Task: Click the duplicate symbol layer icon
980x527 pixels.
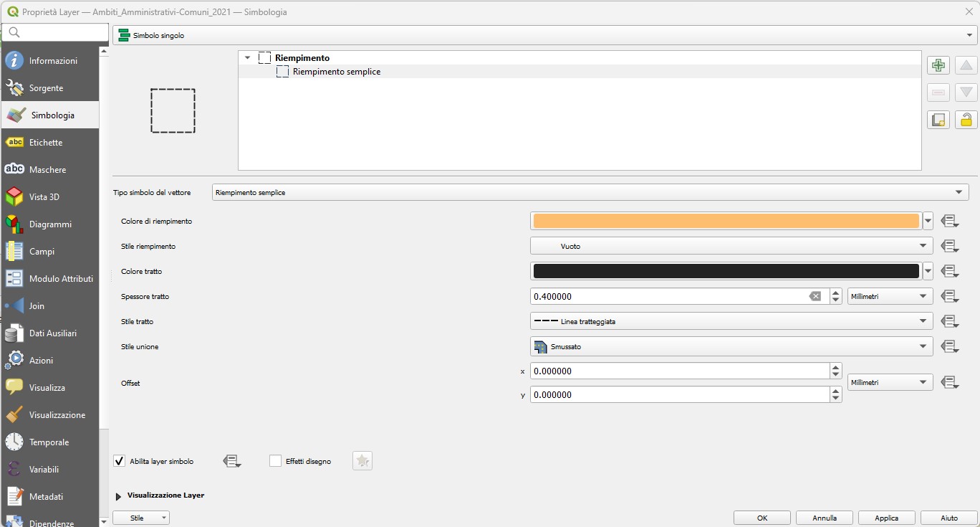Action: pyautogui.click(x=938, y=120)
